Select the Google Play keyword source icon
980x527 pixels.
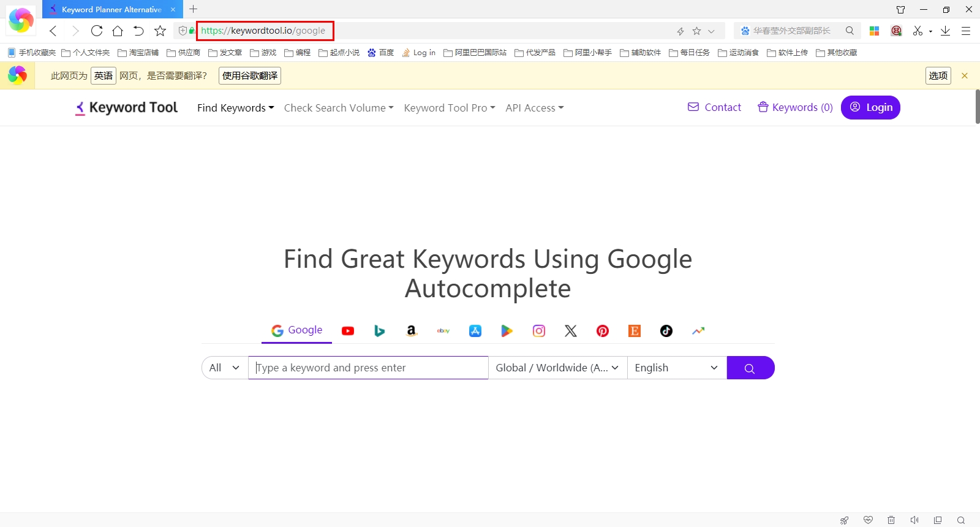pos(507,331)
